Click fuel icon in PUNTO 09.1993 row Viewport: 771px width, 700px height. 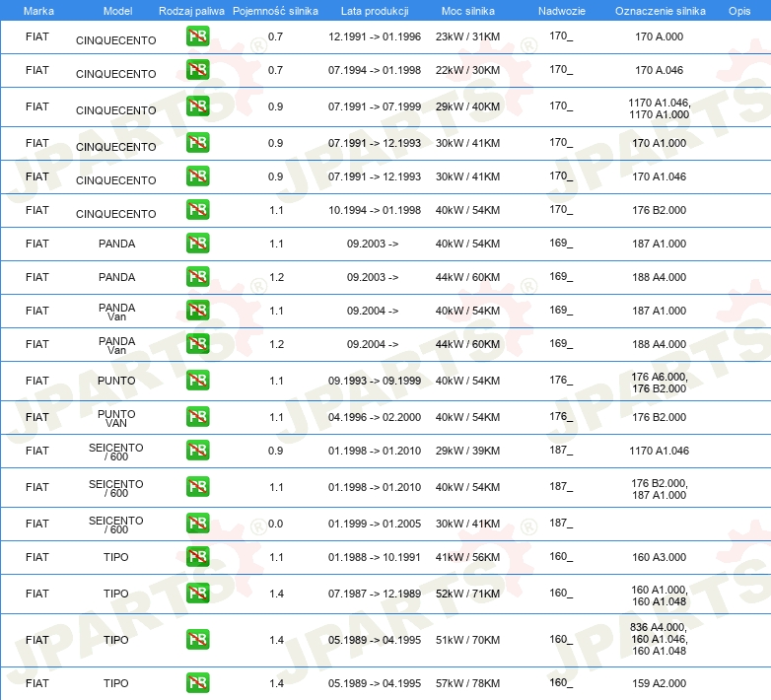coord(197,380)
